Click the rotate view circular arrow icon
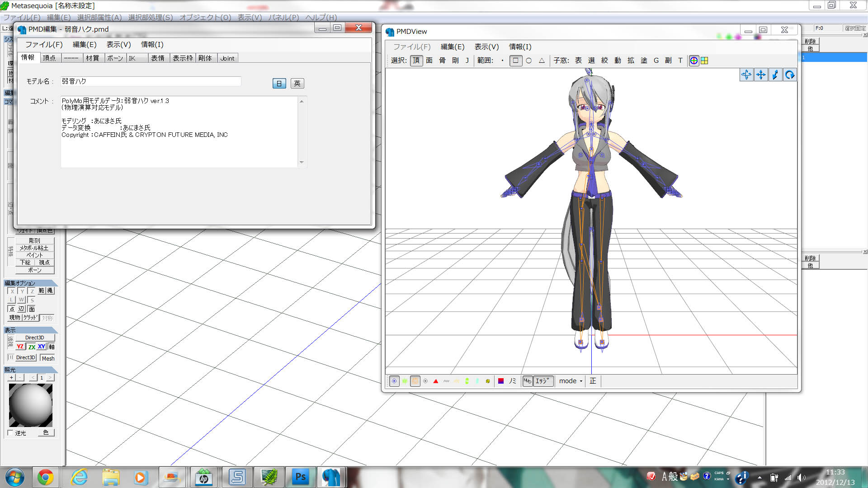 (790, 75)
